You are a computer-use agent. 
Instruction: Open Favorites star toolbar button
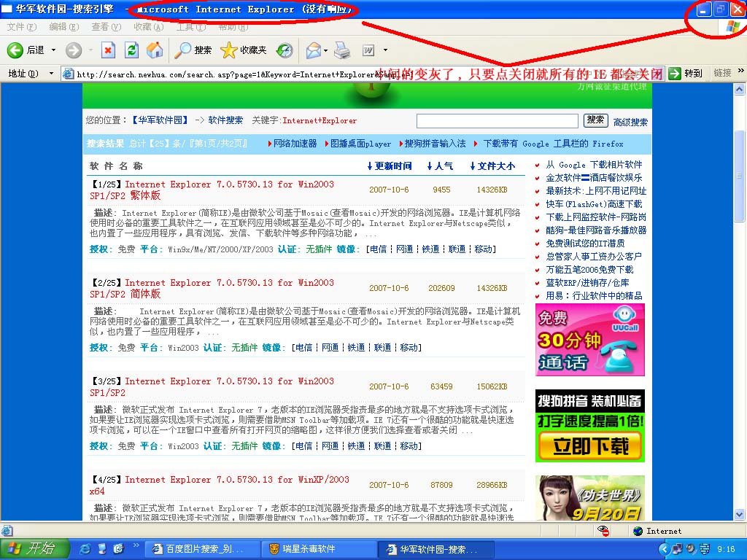tap(244, 50)
